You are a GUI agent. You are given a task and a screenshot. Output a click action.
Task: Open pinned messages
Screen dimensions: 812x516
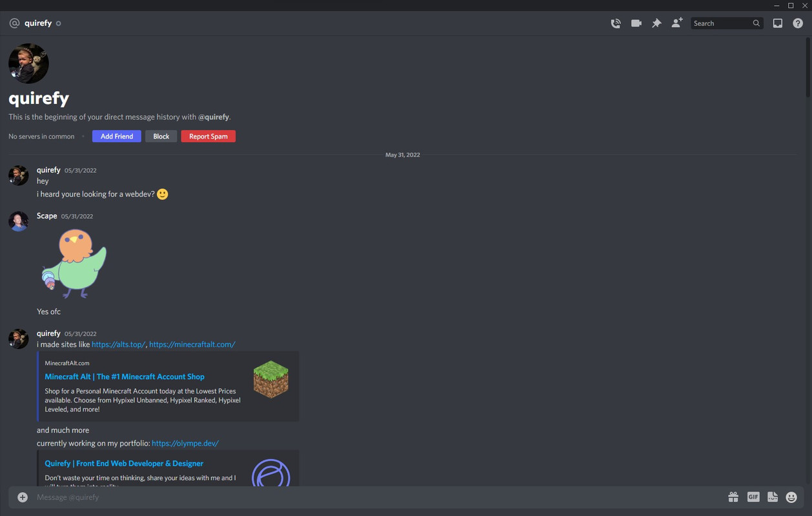pos(656,23)
